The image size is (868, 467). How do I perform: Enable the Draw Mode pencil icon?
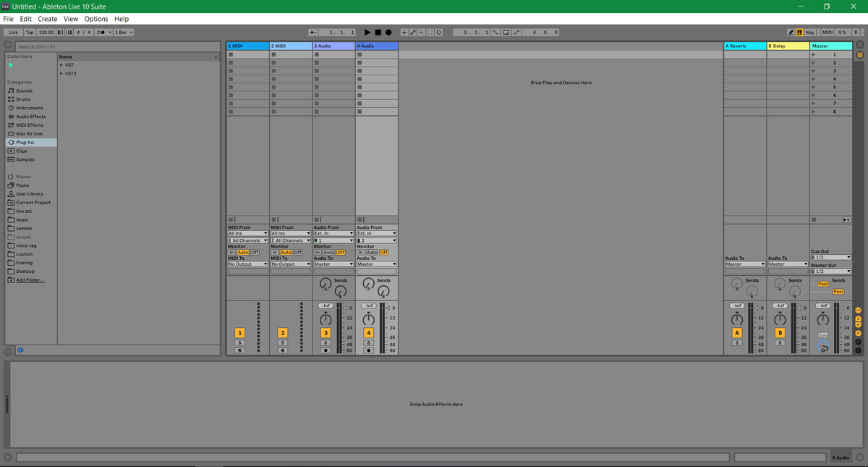(791, 33)
